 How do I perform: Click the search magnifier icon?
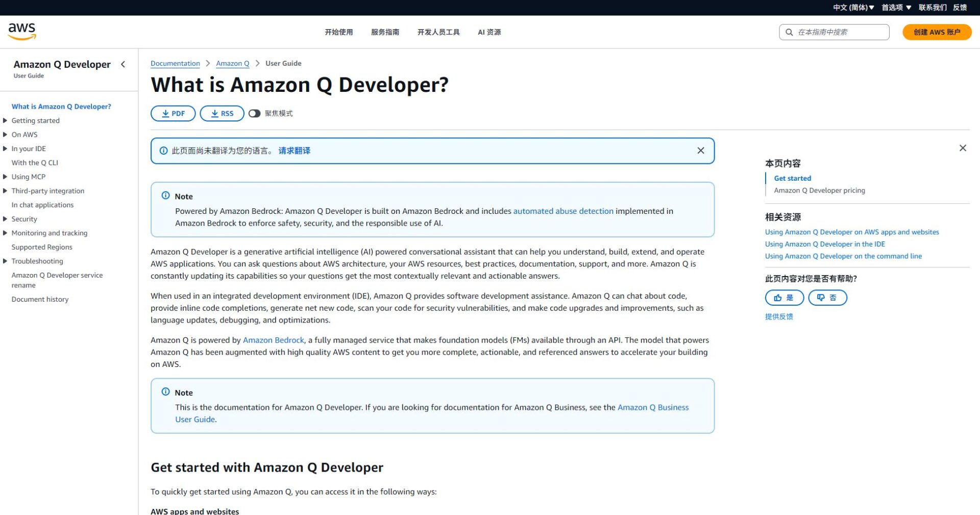pos(788,32)
